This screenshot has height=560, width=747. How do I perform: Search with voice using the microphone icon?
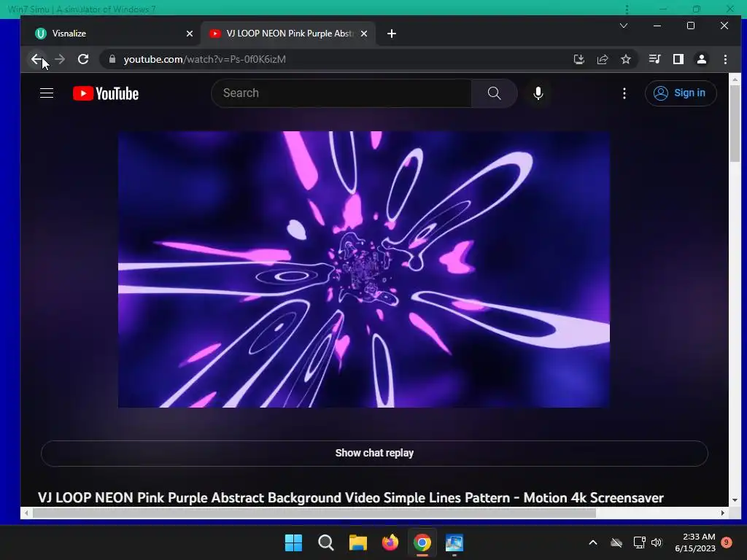[538, 93]
